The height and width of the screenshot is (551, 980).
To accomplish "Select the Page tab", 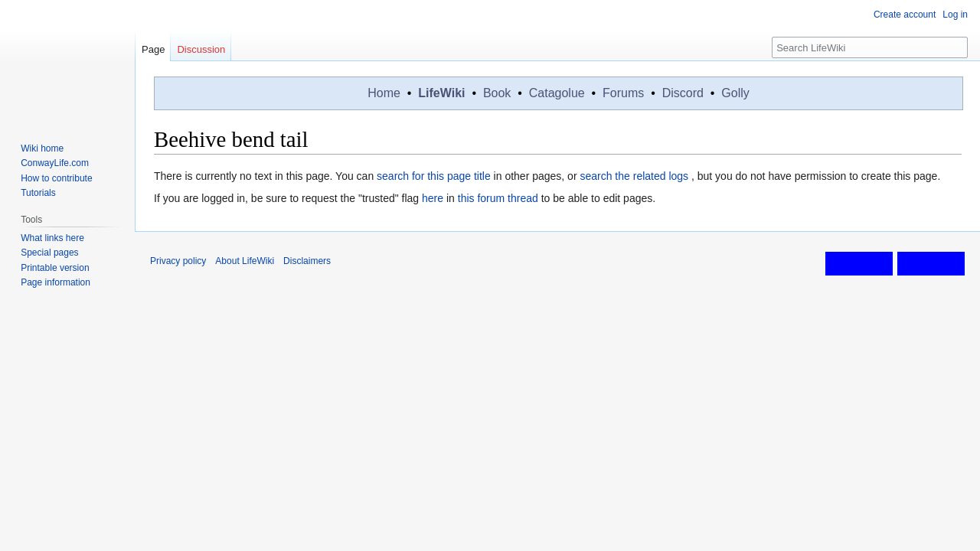I will [153, 49].
